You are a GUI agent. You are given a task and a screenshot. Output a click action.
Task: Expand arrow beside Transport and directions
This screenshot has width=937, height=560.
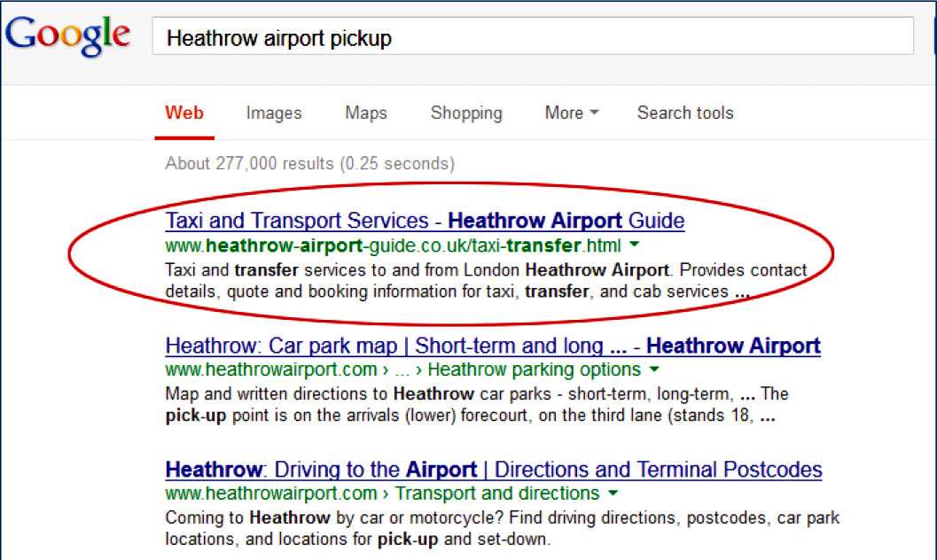click(x=613, y=494)
